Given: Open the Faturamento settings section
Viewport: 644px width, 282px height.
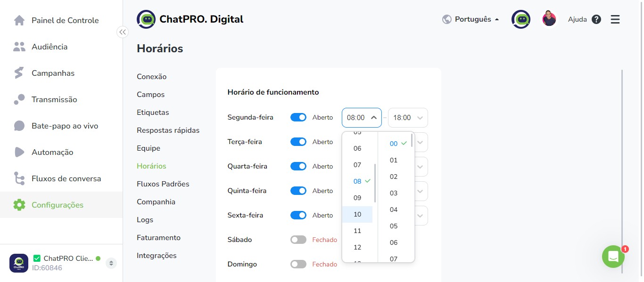Looking at the screenshot, I should coord(158,238).
